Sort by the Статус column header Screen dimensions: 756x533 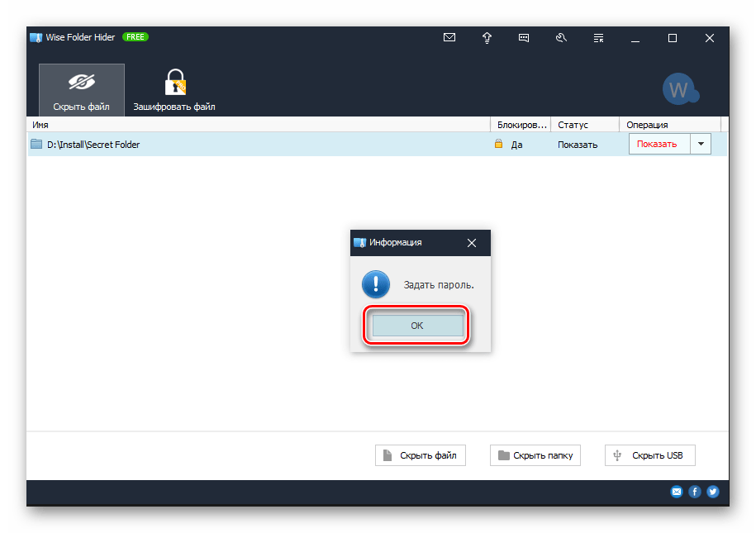coord(585,125)
